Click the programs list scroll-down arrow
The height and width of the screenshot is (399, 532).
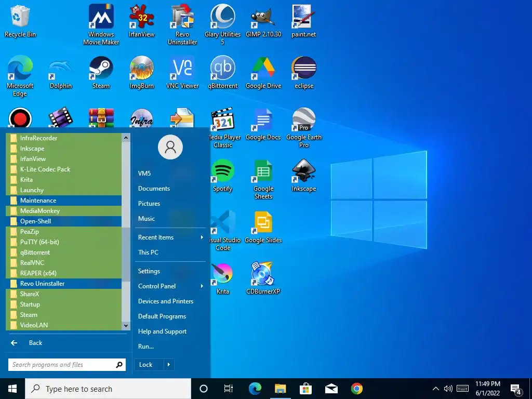pos(126,326)
